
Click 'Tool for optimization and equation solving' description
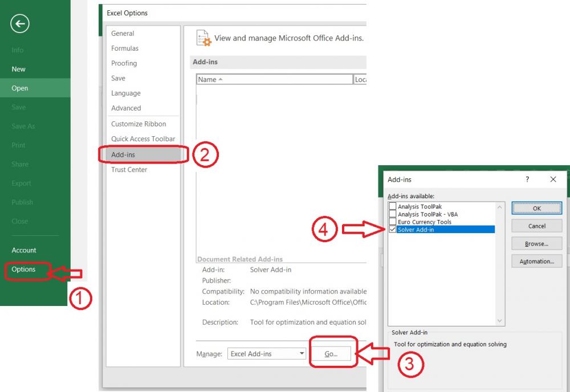(450, 344)
